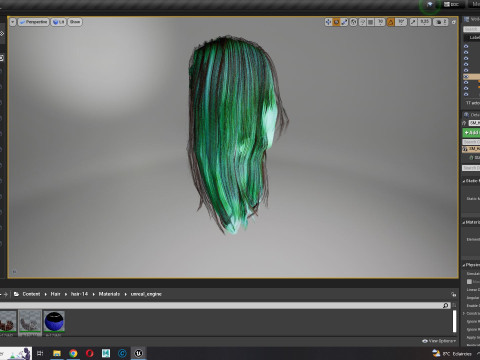This screenshot has height=360, width=480.
Task: Open File Explorer from taskbar
Action: coord(57,353)
